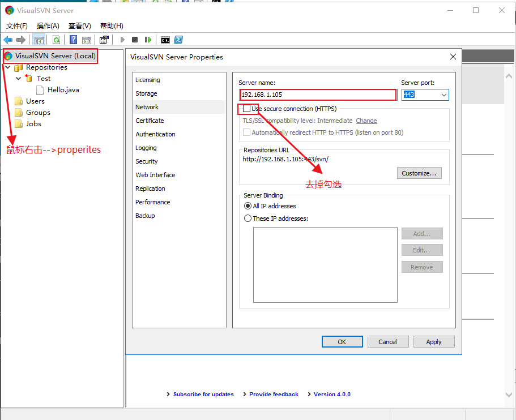Viewport: 516px width, 420px height.
Task: Collapse the Repositories tree node
Action: click(7, 67)
